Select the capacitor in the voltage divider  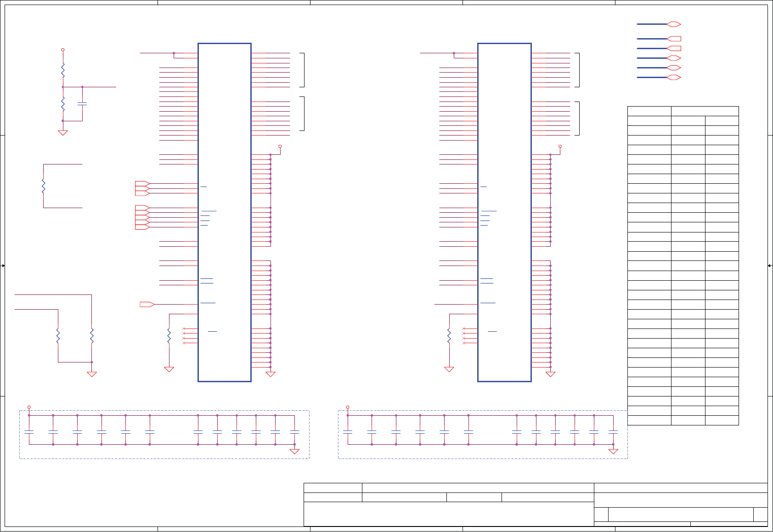tap(82, 104)
